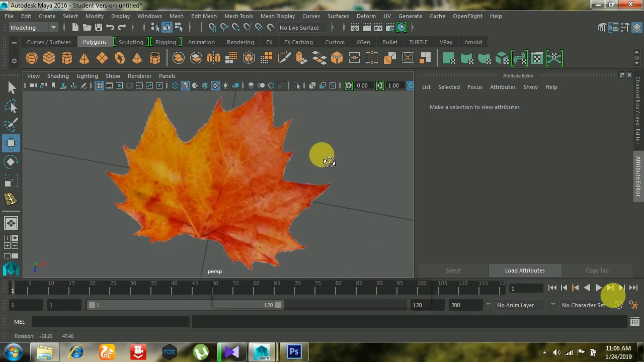The width and height of the screenshot is (644, 362).
Task: Toggle the film gate display
Action: click(x=109, y=85)
